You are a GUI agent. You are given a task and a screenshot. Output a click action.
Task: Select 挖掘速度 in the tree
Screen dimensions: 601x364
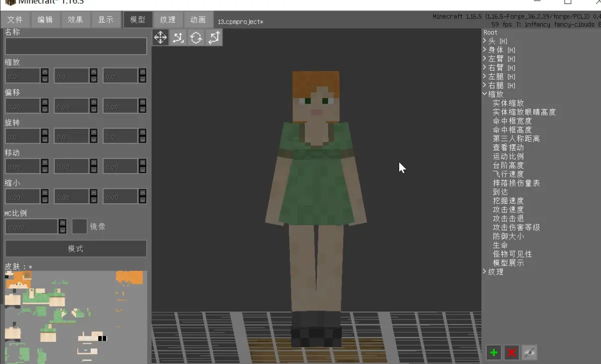tap(508, 201)
